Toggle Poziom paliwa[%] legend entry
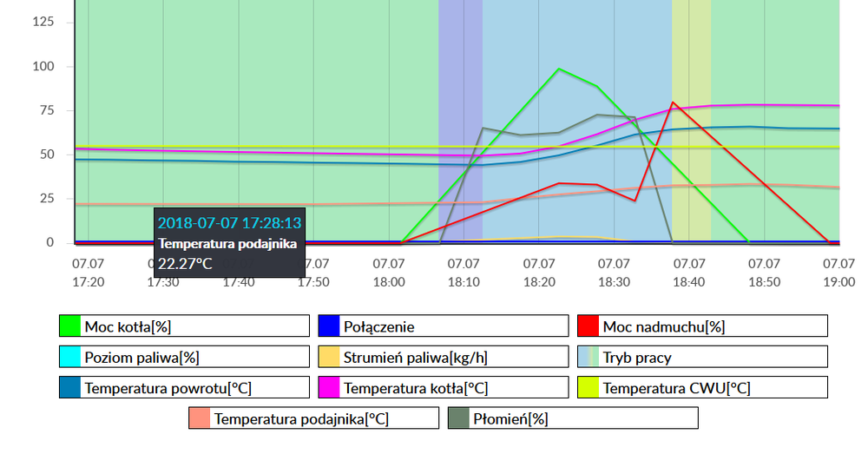Screen dimensions: 868x454 (x=135, y=358)
